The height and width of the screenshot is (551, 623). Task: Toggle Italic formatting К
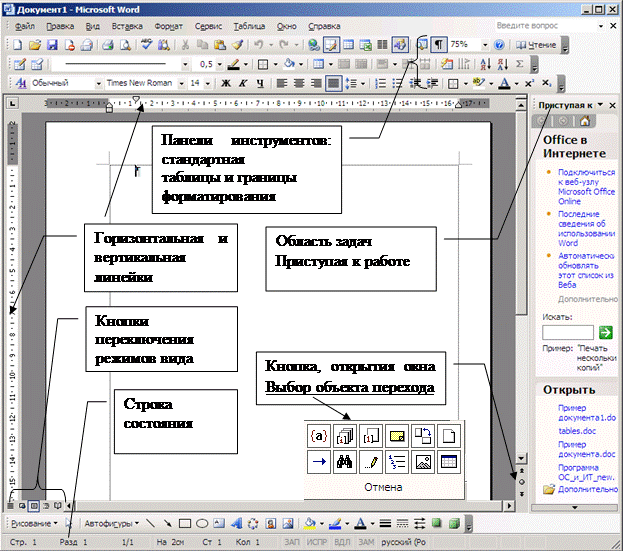coord(243,83)
